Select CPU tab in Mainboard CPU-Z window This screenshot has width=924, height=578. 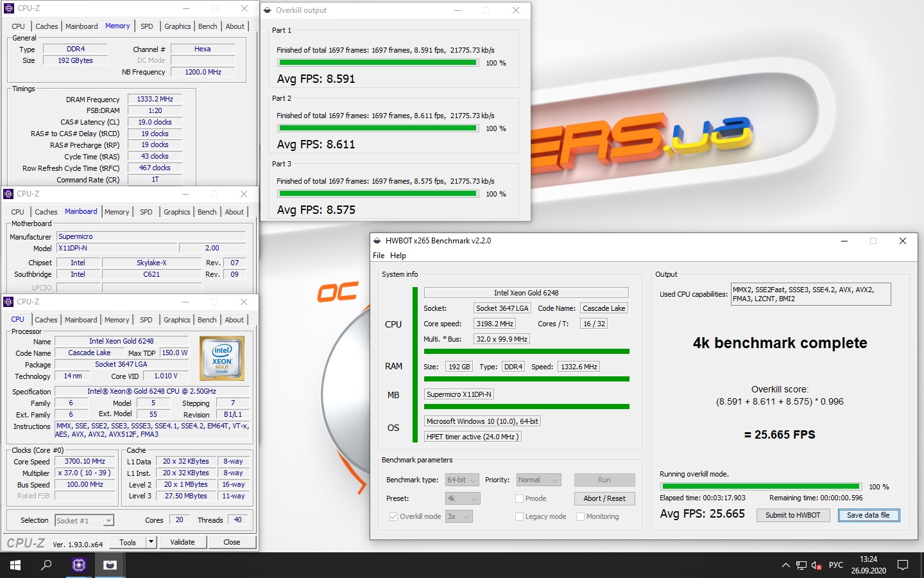click(18, 212)
